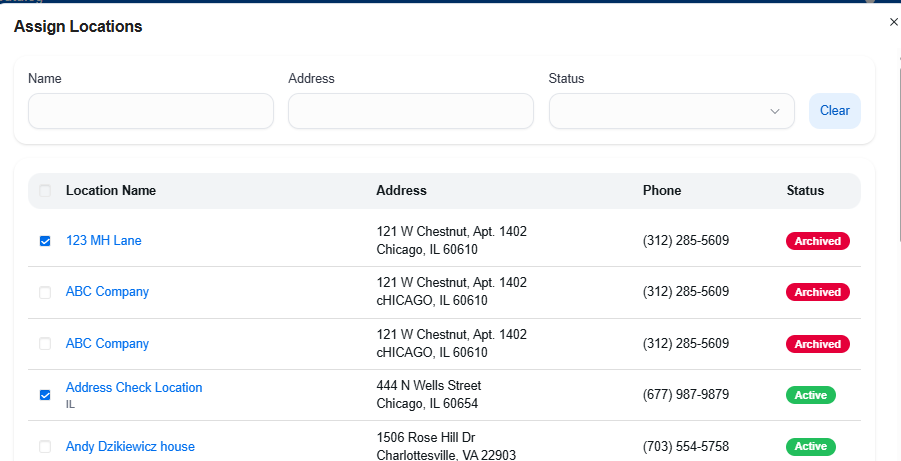Image resolution: width=901 pixels, height=461 pixels.
Task: Click the Address column header in table
Action: [401, 191]
